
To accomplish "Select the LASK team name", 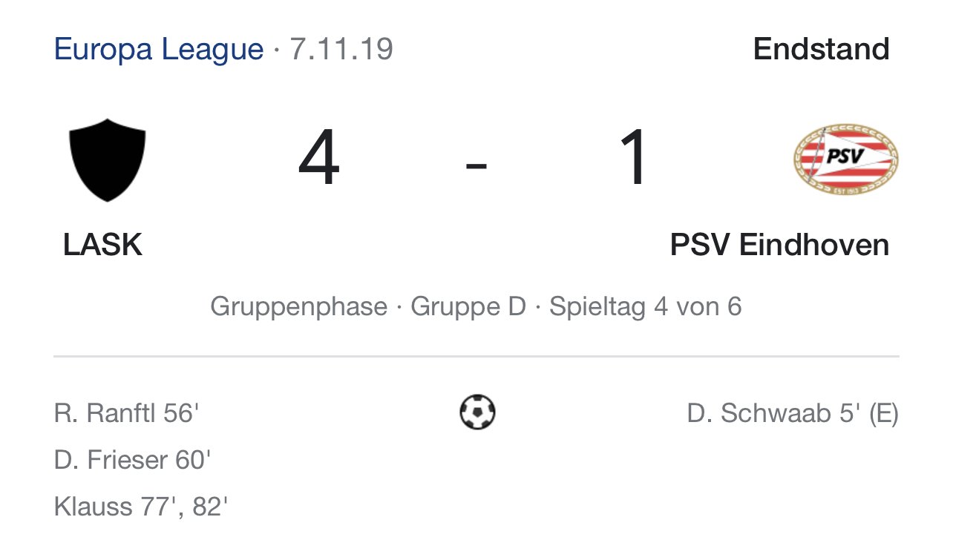I will (102, 245).
